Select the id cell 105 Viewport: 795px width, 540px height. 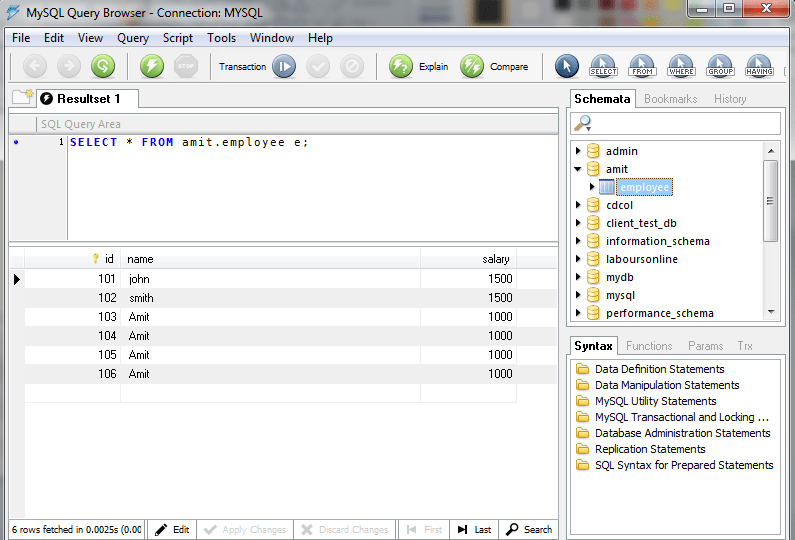(73, 354)
